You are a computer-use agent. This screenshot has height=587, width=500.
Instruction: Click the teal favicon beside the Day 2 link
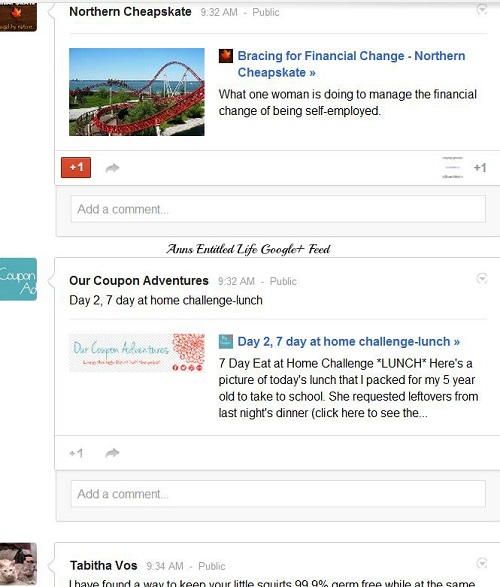[x=226, y=342]
